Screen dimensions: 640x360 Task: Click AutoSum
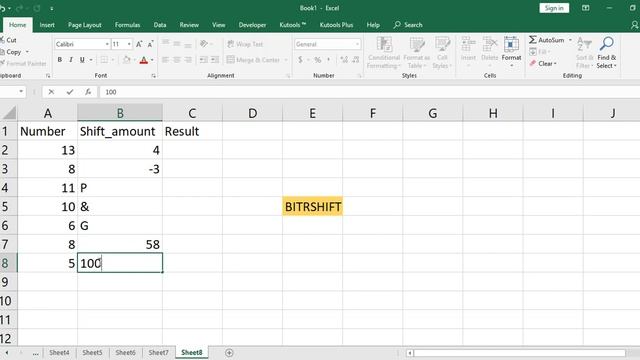(x=546, y=40)
